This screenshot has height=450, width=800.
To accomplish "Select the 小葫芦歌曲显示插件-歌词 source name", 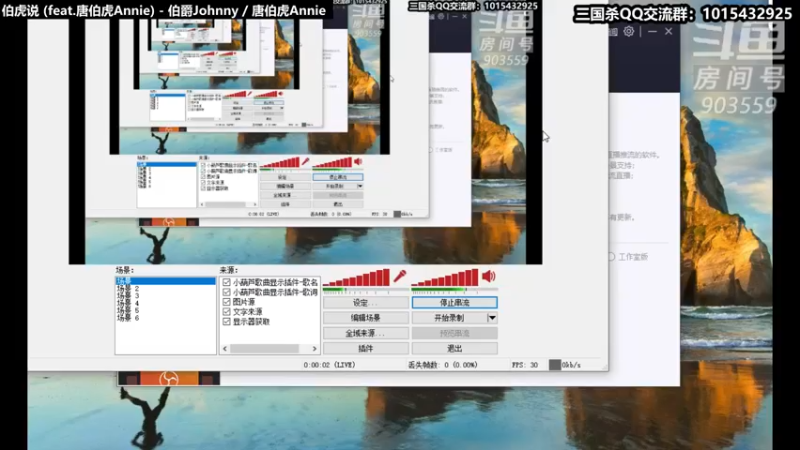I will pos(275,292).
